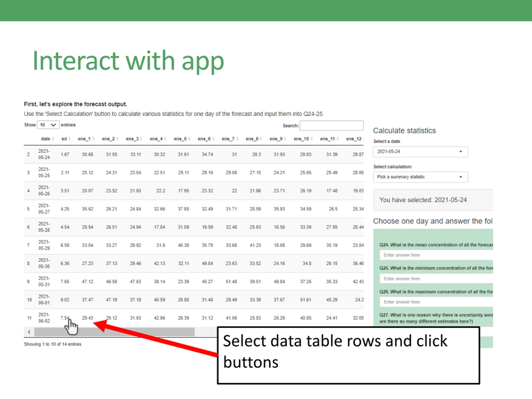532x399 pixels.
Task: Select the table row dated 2021-05-25
Action: [x=194, y=172]
